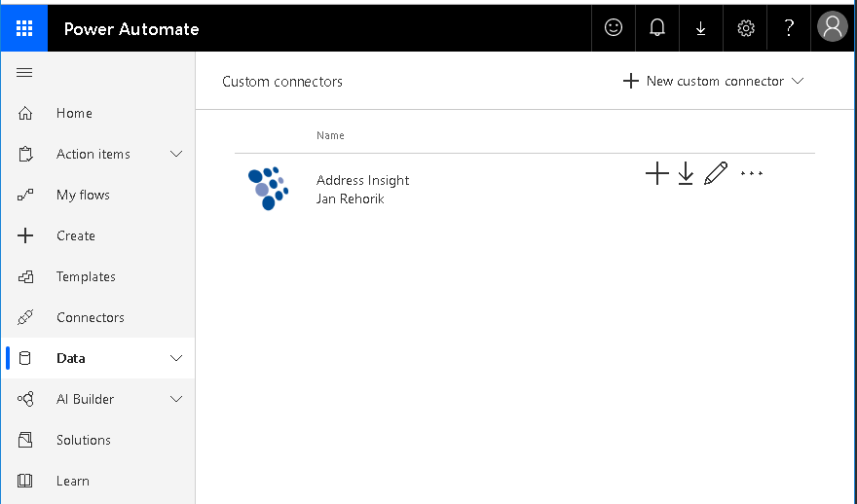
Task: Open the notifications bell icon
Action: point(657,28)
